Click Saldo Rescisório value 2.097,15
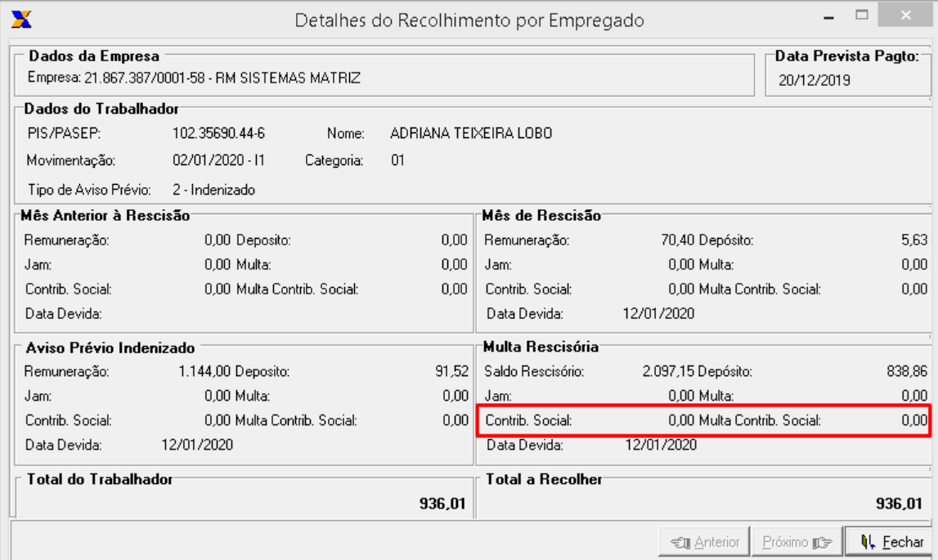Image resolution: width=938 pixels, height=560 pixels. (x=668, y=371)
